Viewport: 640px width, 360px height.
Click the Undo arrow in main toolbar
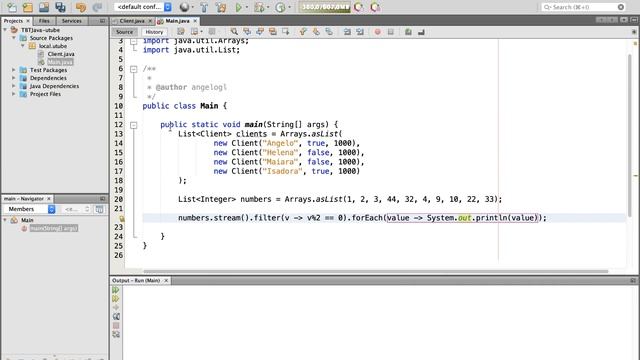[x=81, y=7]
